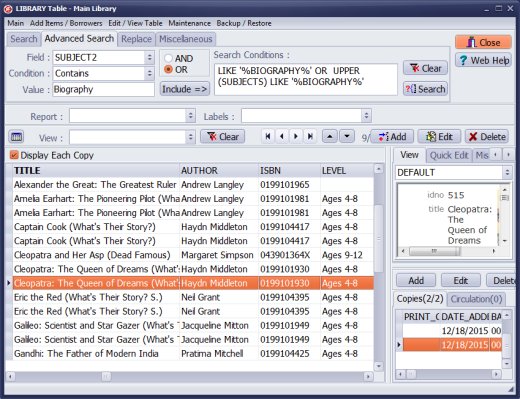The height and width of the screenshot is (399, 520).
Task: Run the advanced Search button
Action: point(425,89)
